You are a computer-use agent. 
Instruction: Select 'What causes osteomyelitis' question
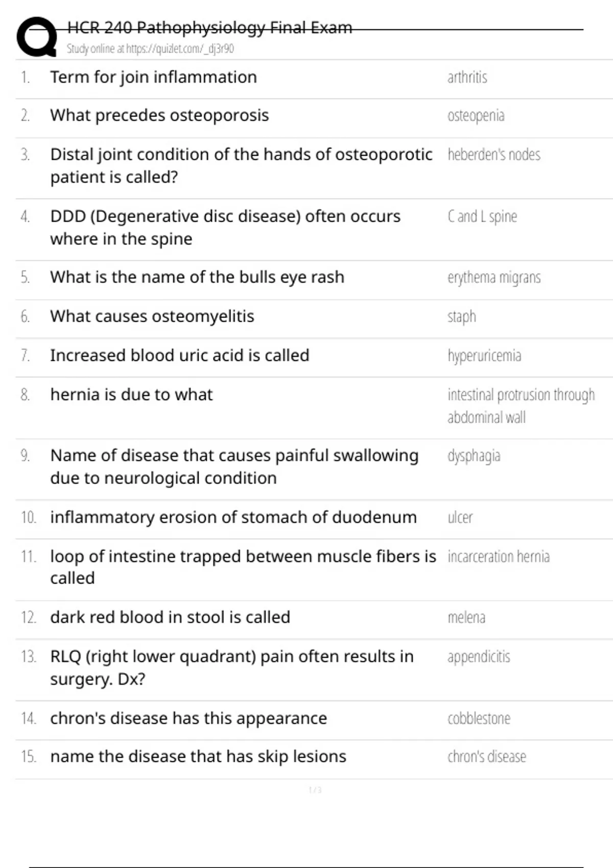pyautogui.click(x=152, y=317)
